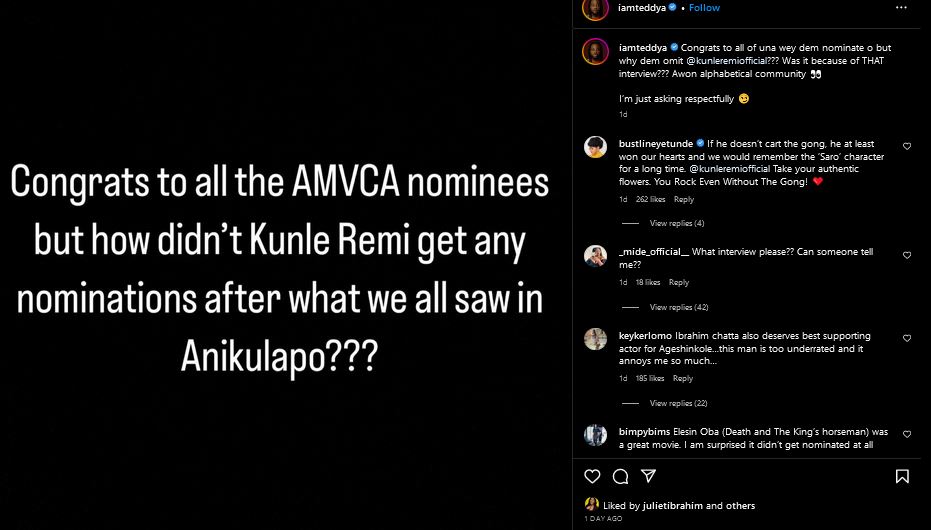Share the post via paper plane icon
This screenshot has height=530, width=931.
click(648, 476)
